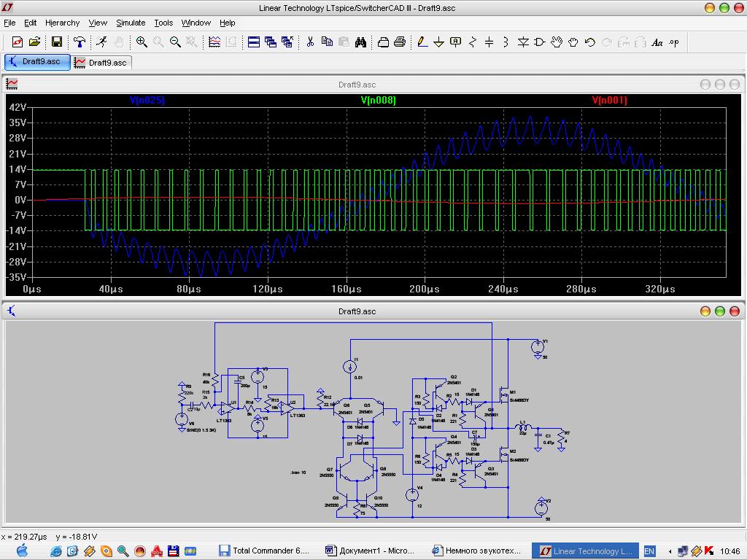Click the 42V vertical axis label
This screenshot has height=560, width=747.
click(18, 107)
